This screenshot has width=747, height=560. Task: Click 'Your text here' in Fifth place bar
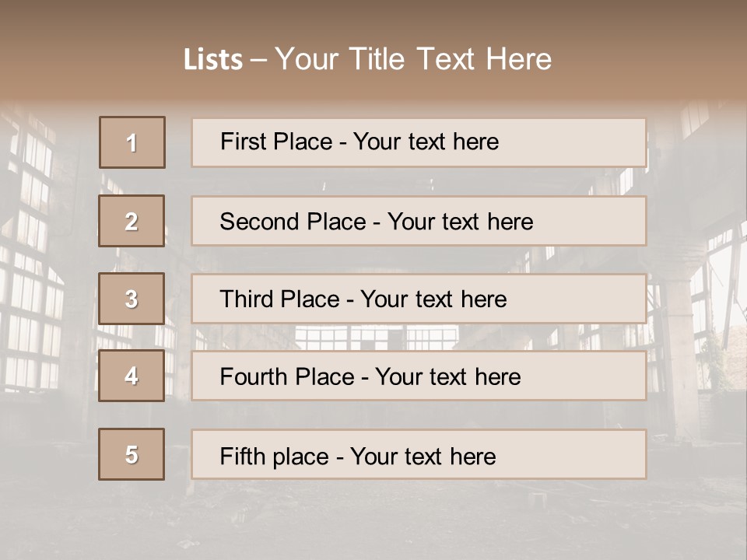(x=423, y=457)
